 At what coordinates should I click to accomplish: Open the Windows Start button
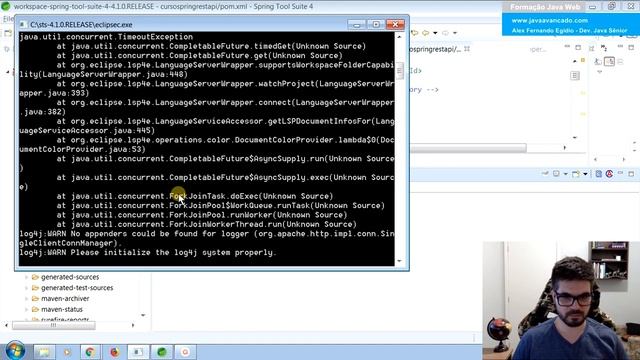(x=15, y=351)
